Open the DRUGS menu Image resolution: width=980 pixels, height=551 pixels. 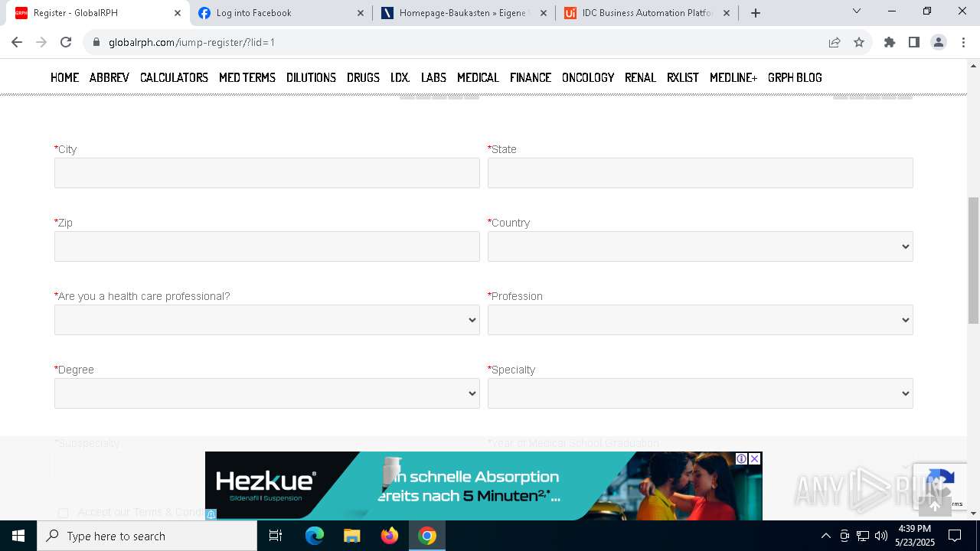(x=363, y=77)
